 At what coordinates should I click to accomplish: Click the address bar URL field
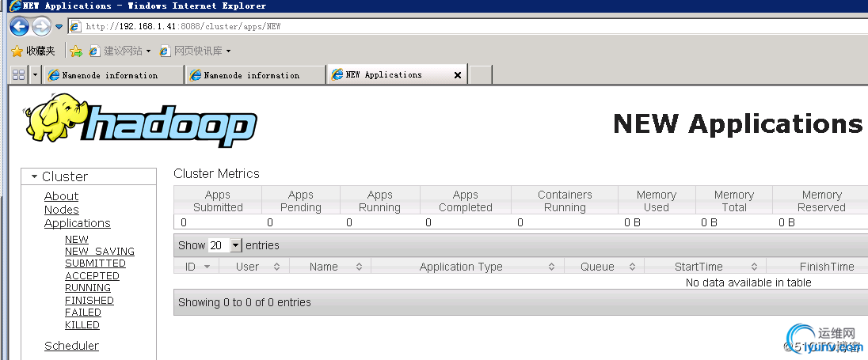click(x=475, y=26)
